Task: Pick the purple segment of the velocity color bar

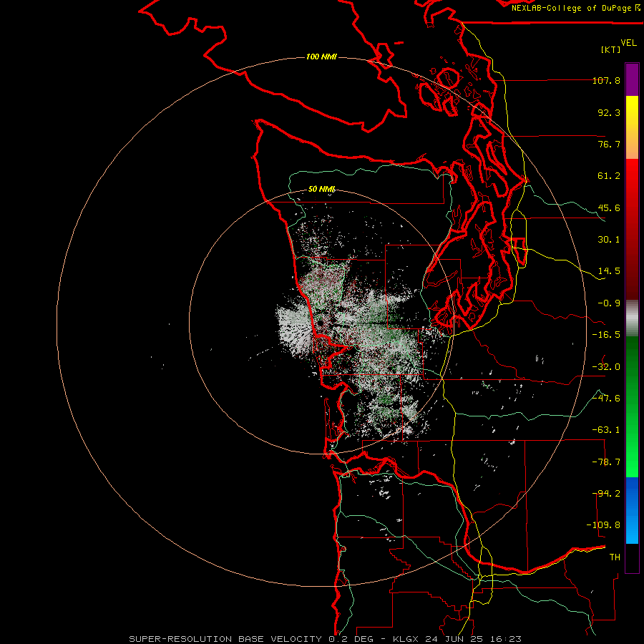Action: (x=632, y=80)
